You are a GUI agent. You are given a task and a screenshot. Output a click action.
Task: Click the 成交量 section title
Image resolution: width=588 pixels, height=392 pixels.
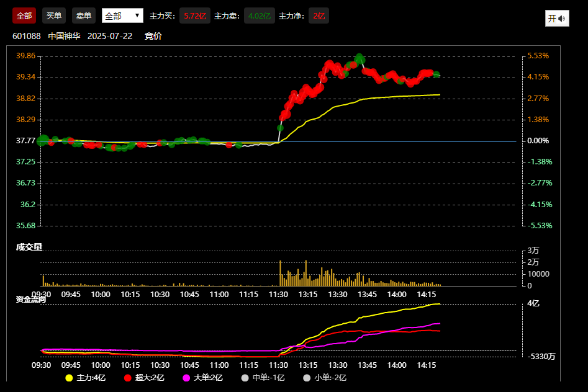pyautogui.click(x=29, y=247)
